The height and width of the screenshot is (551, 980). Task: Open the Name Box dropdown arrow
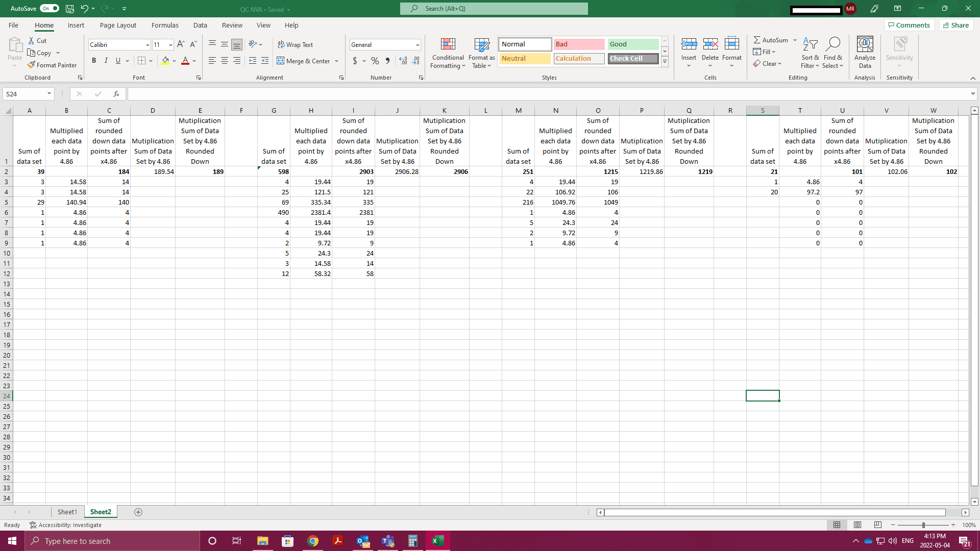[49, 94]
